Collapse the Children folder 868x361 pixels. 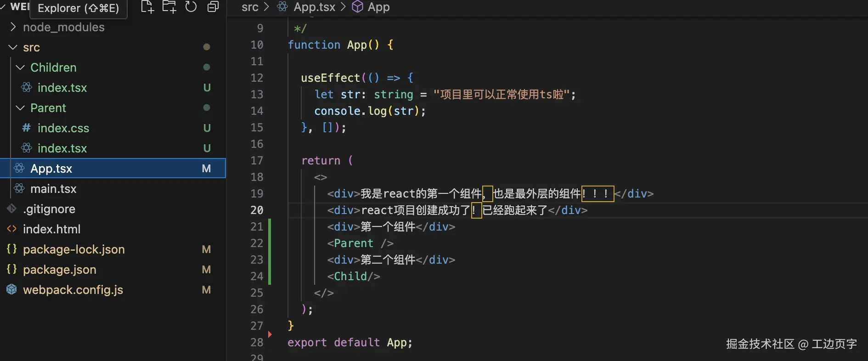pos(20,68)
